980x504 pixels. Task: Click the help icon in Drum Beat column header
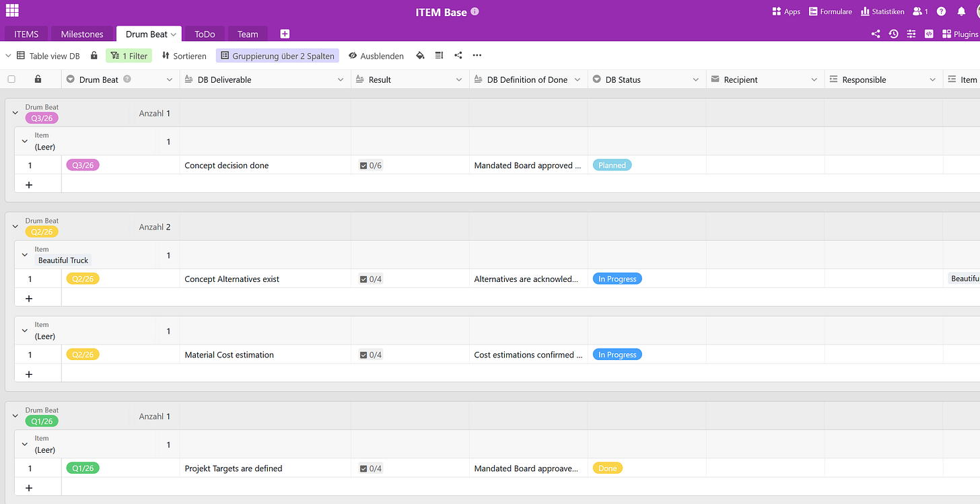point(127,79)
